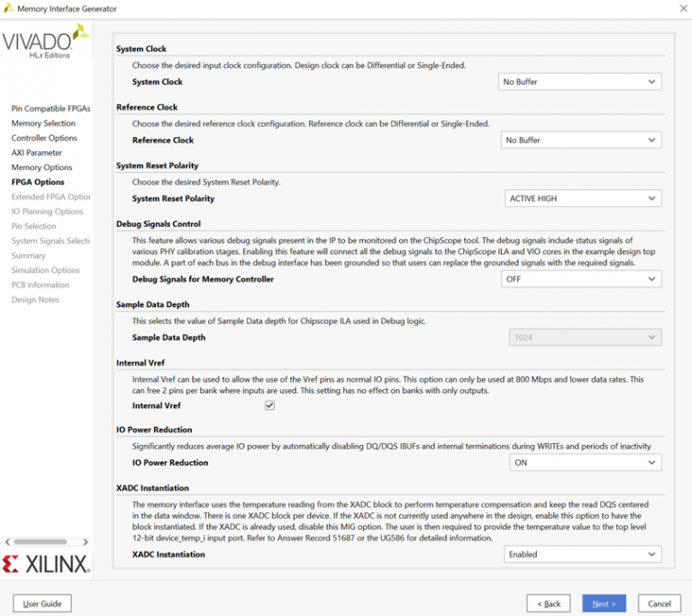Screen dimensions: 692x616
Task: Click the sidebar horizontal scrollbar right arrow
Action: [x=86, y=542]
